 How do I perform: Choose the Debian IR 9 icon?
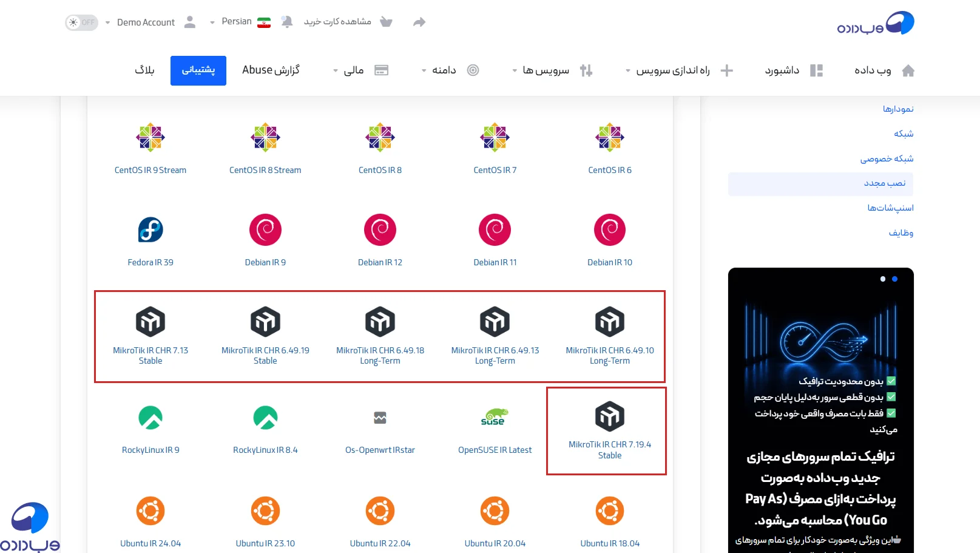[x=265, y=230]
